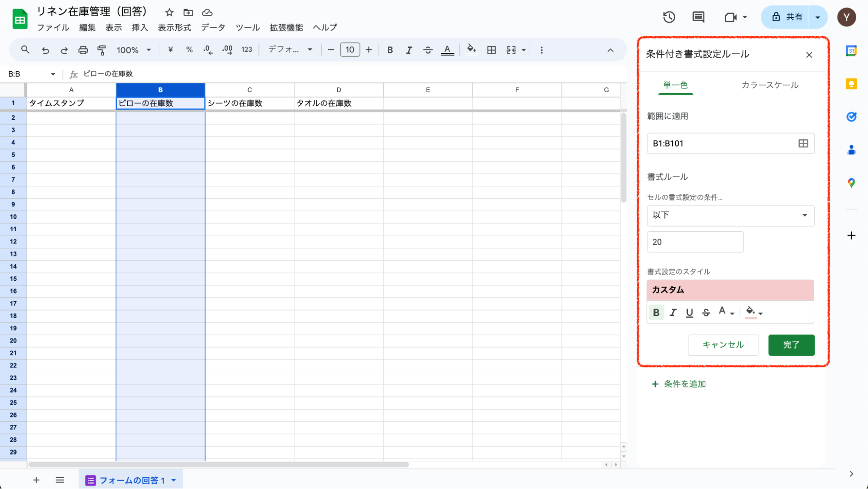This screenshot has width=868, height=489.
Task: Open the borders tool in toolbar
Action: pos(491,50)
